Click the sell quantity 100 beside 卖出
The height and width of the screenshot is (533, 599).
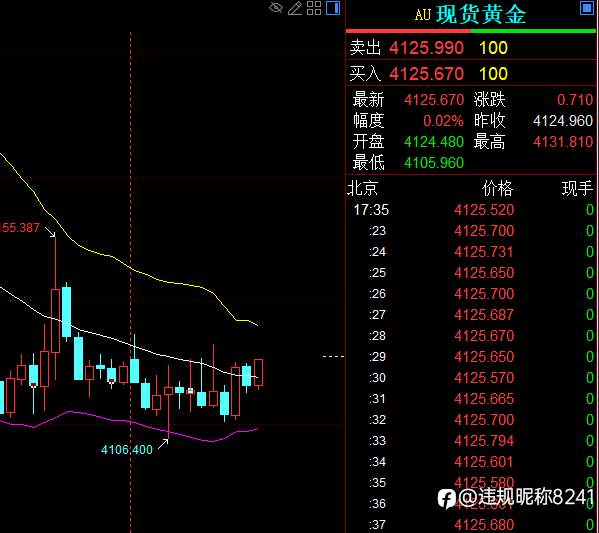pyautogui.click(x=493, y=48)
